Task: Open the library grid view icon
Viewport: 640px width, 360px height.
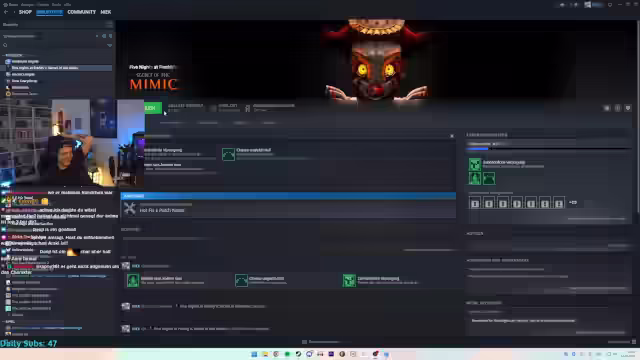Action: (109, 24)
